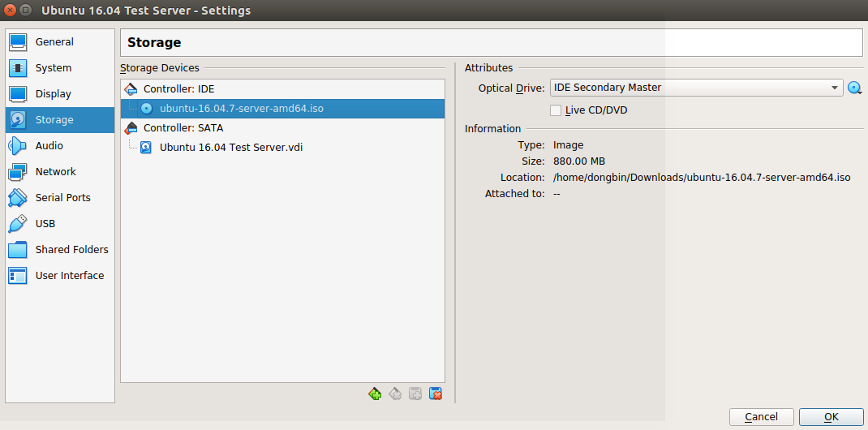Viewport: 868px width, 430px height.
Task: Click the Audio speaker icon in sidebar
Action: (18, 146)
